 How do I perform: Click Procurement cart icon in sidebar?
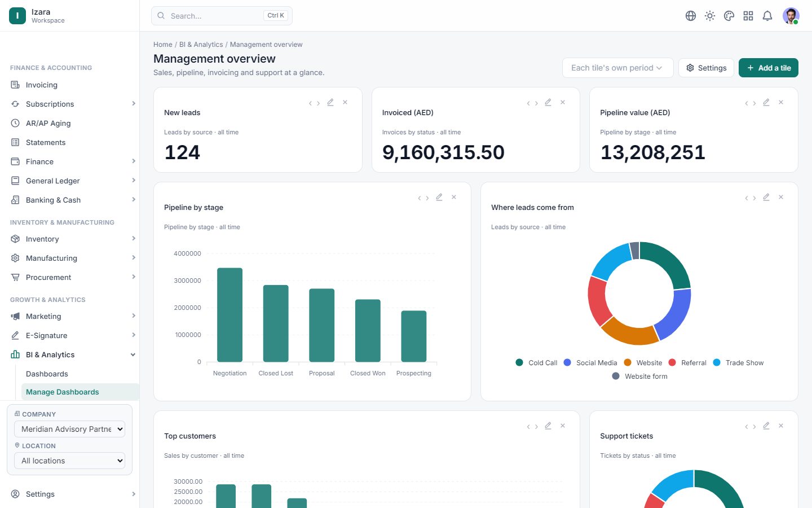[15, 277]
